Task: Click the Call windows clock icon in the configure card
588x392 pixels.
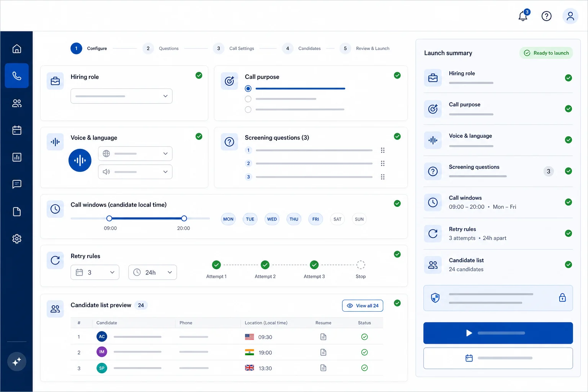Action: pyautogui.click(x=55, y=209)
